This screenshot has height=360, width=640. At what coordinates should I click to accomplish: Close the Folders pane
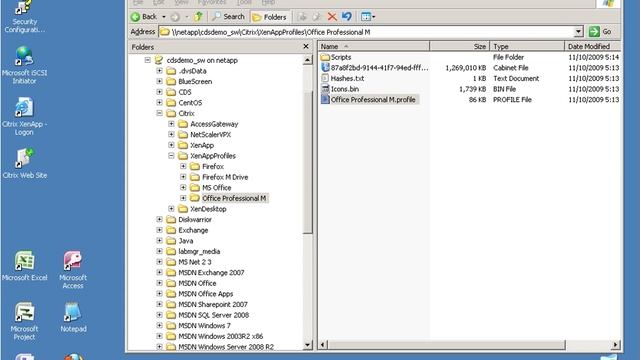coord(306,47)
